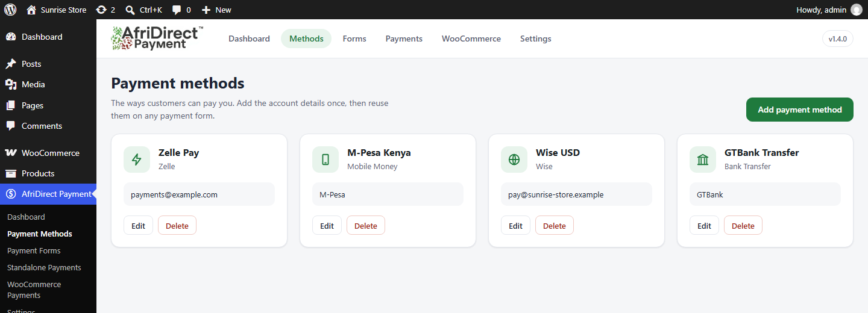Select the Methods tab
Viewport: 868px width, 313px height.
[x=306, y=39]
